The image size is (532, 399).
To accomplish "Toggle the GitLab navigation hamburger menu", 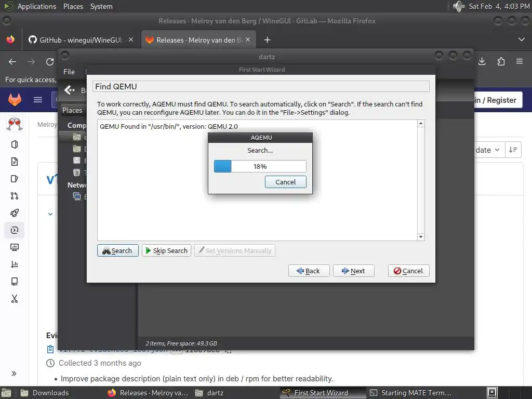I will point(38,100).
